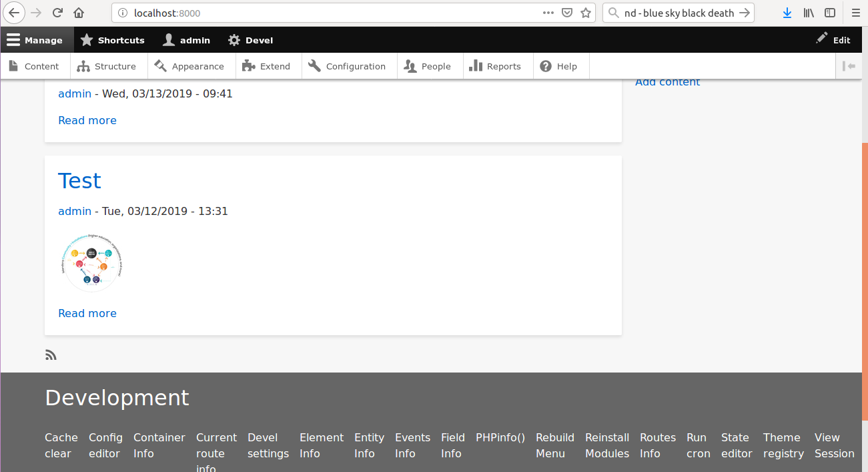Image resolution: width=868 pixels, height=472 pixels.
Task: Open the Configuration admin menu
Action: 348,66
